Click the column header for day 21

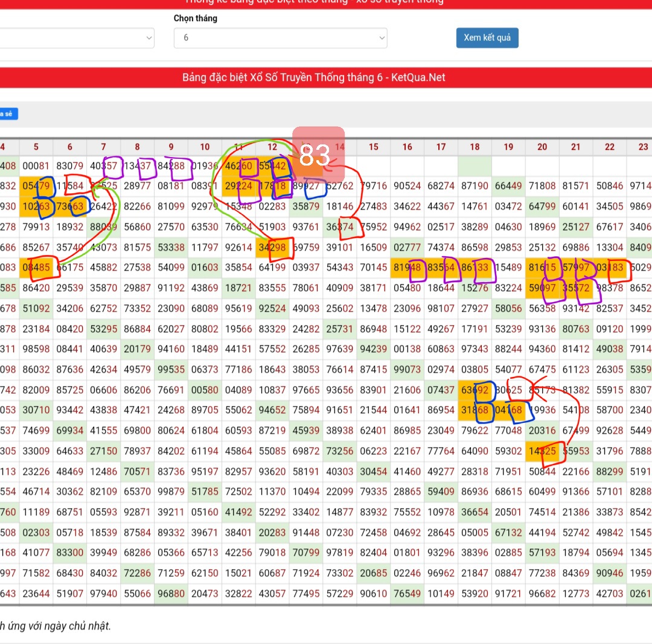(x=576, y=147)
